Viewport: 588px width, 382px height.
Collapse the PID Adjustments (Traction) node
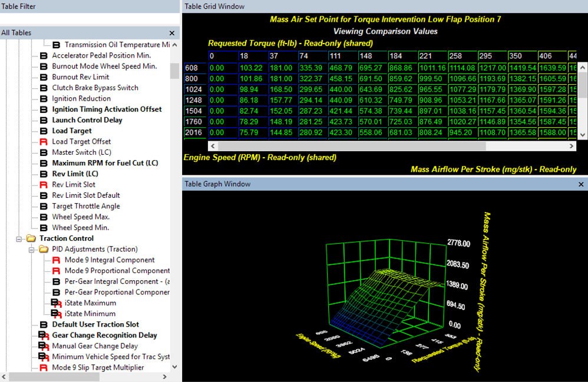click(x=32, y=250)
